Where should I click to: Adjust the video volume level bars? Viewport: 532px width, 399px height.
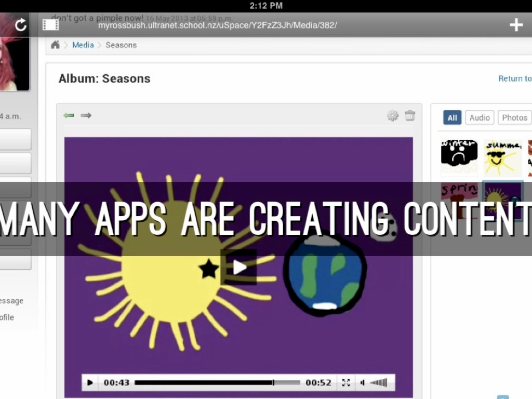[x=379, y=383]
